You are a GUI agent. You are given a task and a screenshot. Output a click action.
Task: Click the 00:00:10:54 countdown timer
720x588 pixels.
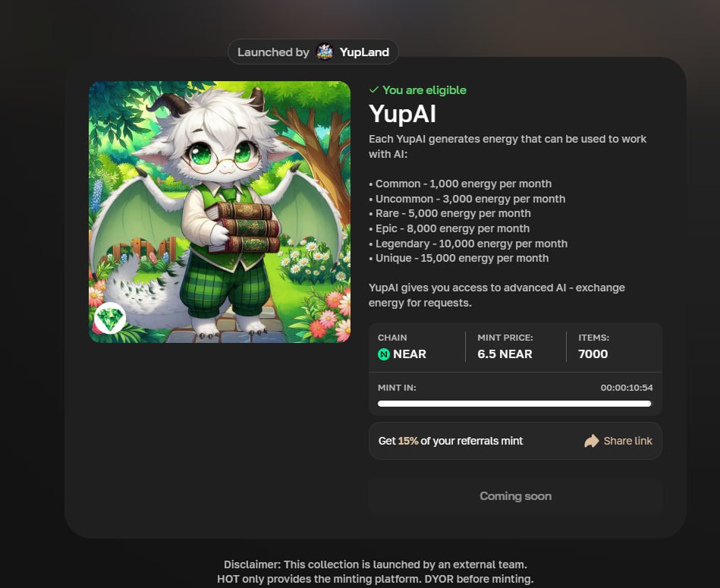click(x=627, y=388)
